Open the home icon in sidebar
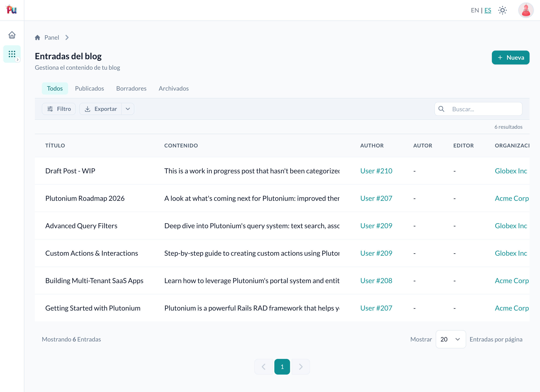The width and height of the screenshot is (540, 392). (12, 35)
